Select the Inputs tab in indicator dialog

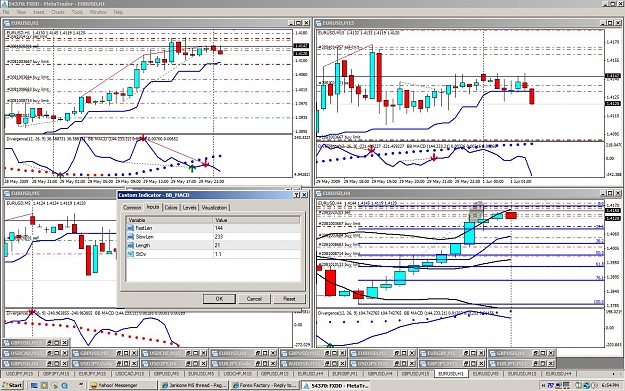[x=153, y=207]
